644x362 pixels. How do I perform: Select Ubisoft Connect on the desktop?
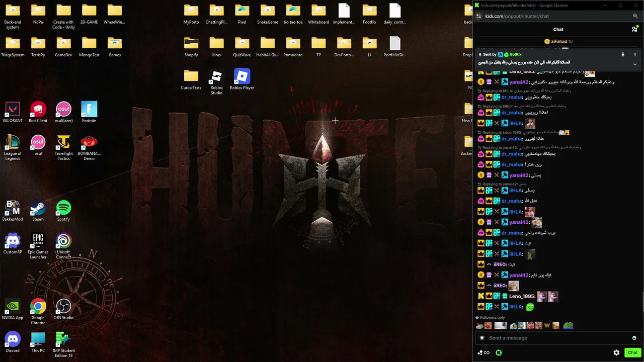(x=63, y=246)
